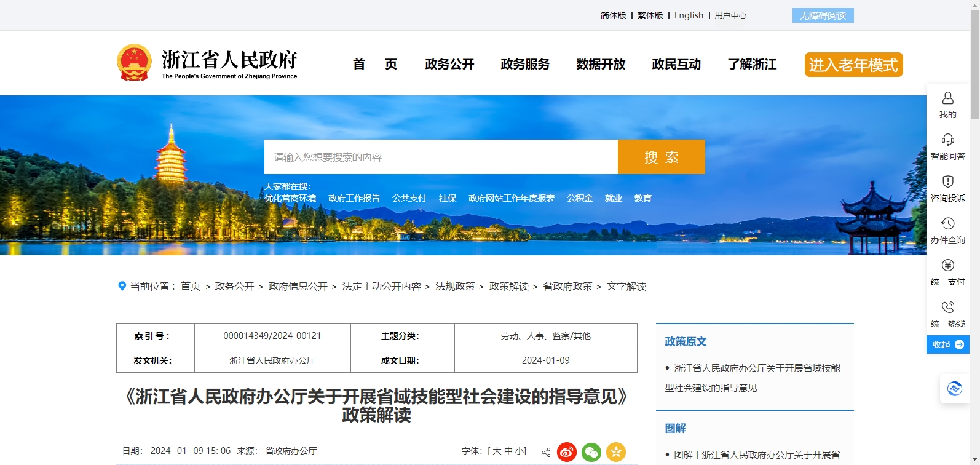
Task: Collapse sidebar with 收起 button
Action: click(x=947, y=344)
